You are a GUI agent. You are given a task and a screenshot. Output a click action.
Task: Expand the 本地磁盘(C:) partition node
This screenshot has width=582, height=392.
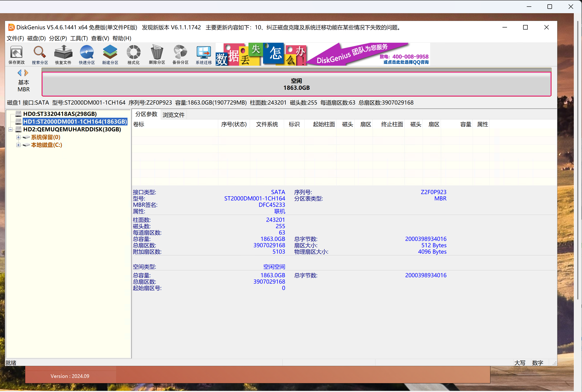(x=18, y=145)
